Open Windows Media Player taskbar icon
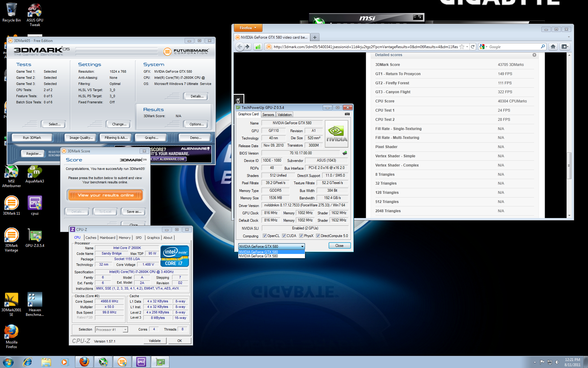This screenshot has width=588, height=368. 65,362
